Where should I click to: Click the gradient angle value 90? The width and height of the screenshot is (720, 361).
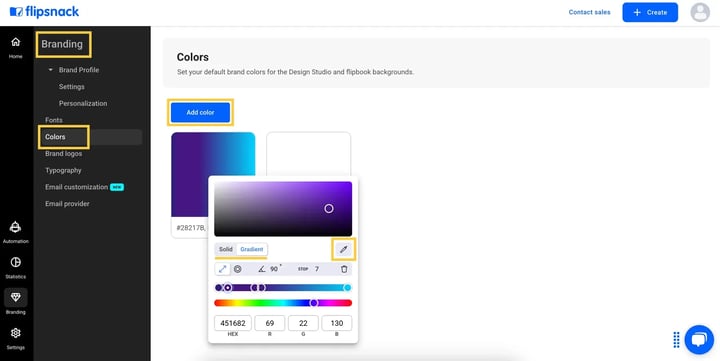tap(275, 269)
